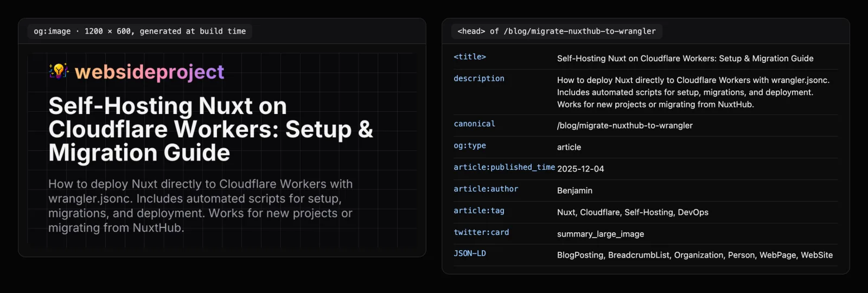Click the article:tag key

point(479,211)
